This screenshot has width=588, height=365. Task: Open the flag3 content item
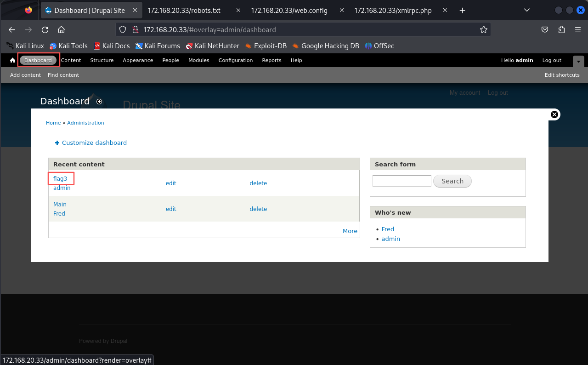pyautogui.click(x=60, y=178)
